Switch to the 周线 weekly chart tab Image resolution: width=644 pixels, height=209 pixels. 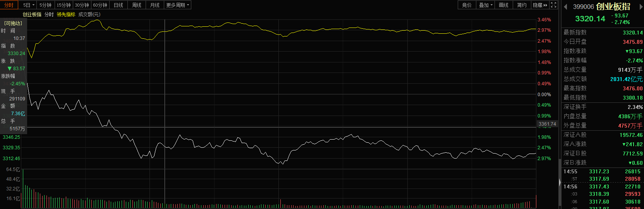136,5
